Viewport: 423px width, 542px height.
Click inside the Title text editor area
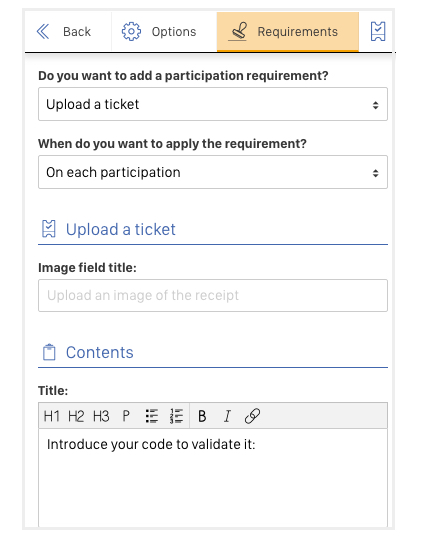point(213,478)
